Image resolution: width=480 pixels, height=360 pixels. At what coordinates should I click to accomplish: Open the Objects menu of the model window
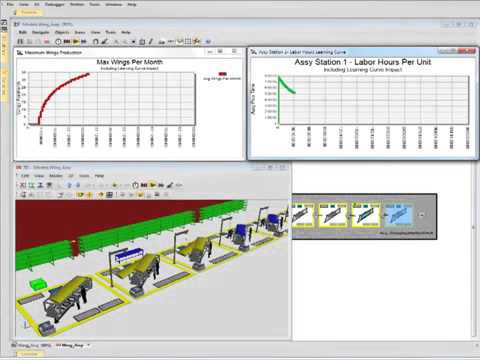click(62, 32)
